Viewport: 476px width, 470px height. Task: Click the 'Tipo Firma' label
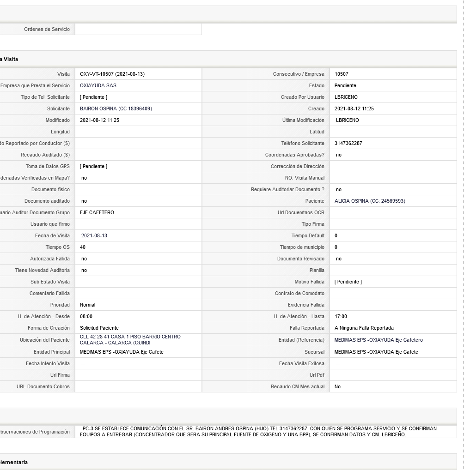coord(313,224)
